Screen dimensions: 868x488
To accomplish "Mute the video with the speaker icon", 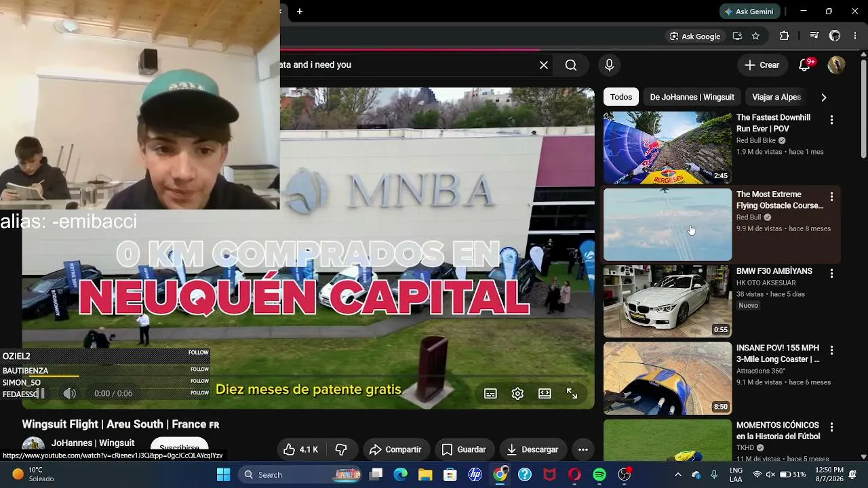I will pyautogui.click(x=69, y=393).
